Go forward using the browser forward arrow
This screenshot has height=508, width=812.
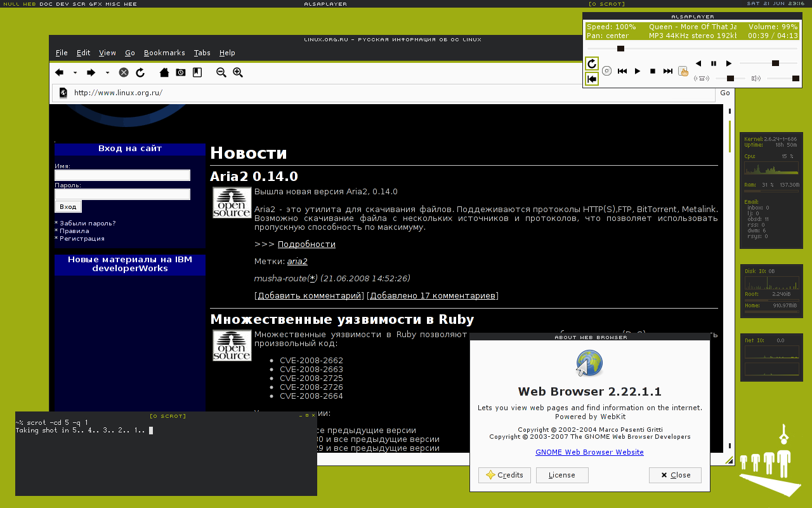click(91, 72)
